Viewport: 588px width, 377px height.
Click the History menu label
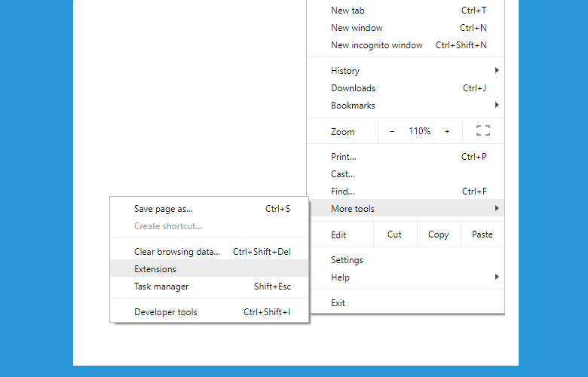[x=345, y=71]
